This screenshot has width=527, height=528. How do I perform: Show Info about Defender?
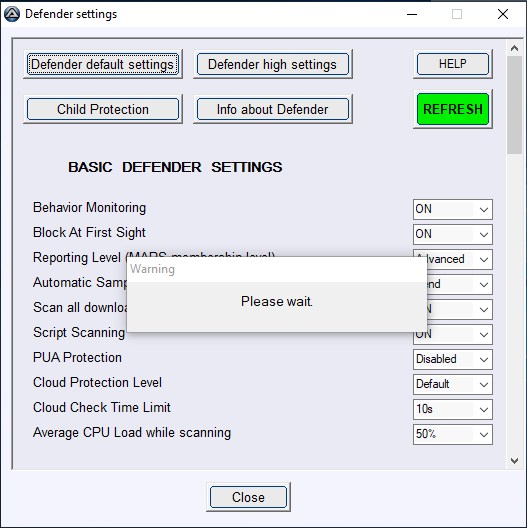[x=273, y=109]
